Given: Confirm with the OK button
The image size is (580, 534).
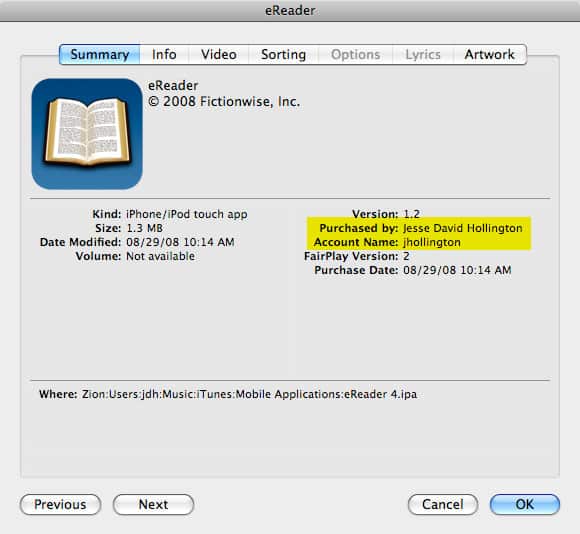Looking at the screenshot, I should coord(525,504).
